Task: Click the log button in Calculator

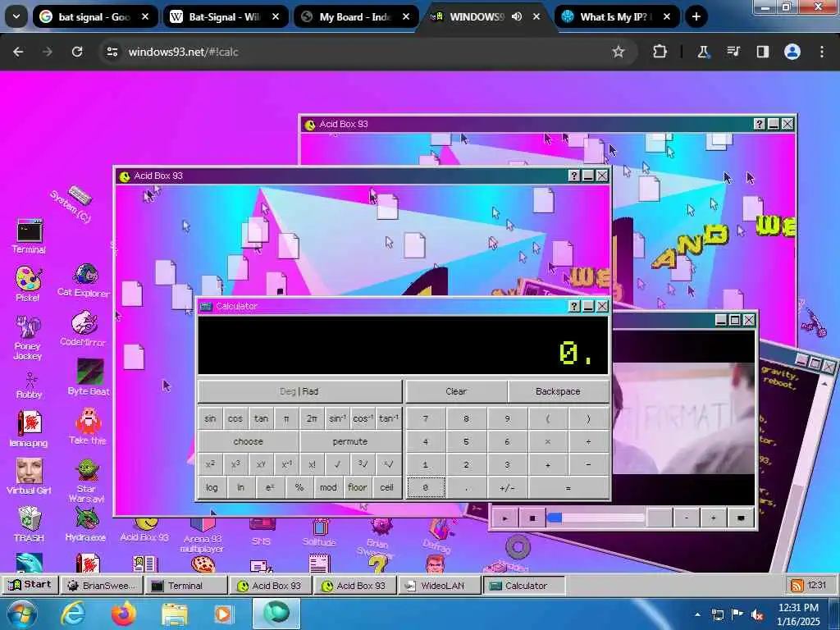Action: [x=212, y=487]
